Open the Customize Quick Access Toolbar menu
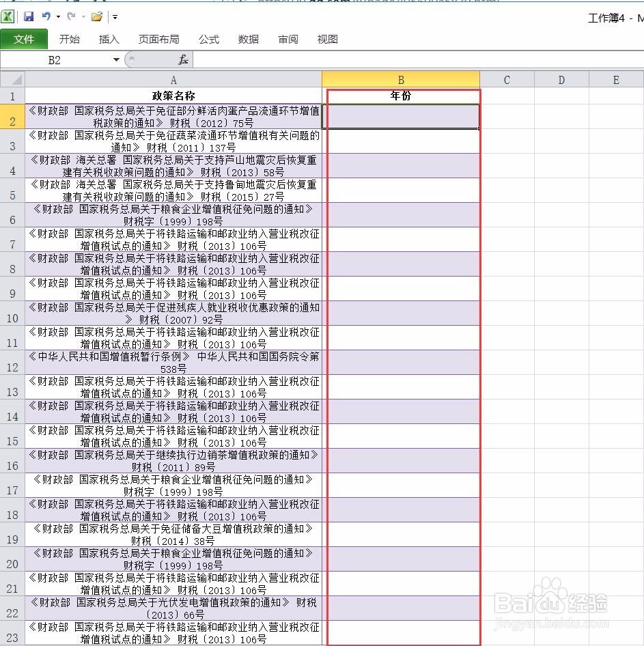 click(x=115, y=16)
